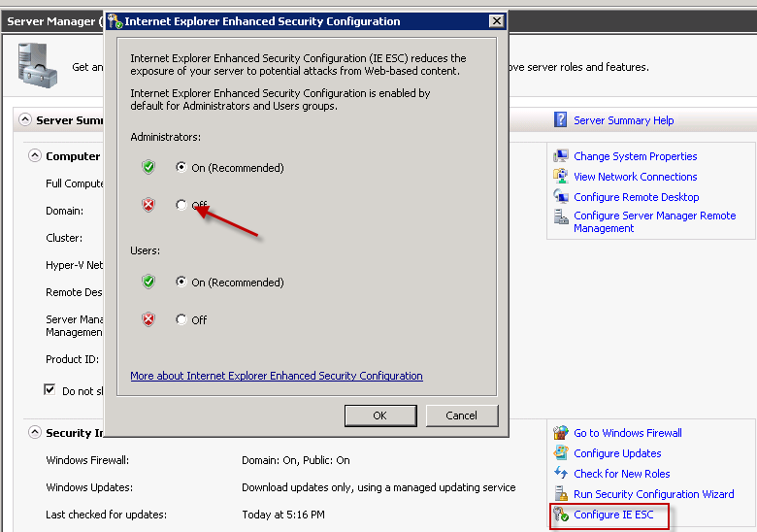Open Configure Remote Desktop link
This screenshot has height=532, width=757.
[x=637, y=197]
